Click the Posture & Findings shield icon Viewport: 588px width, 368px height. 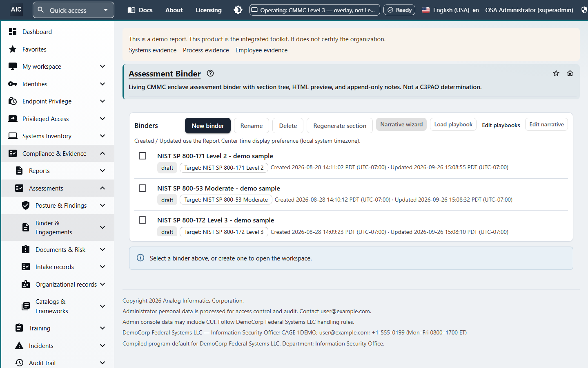click(x=26, y=205)
